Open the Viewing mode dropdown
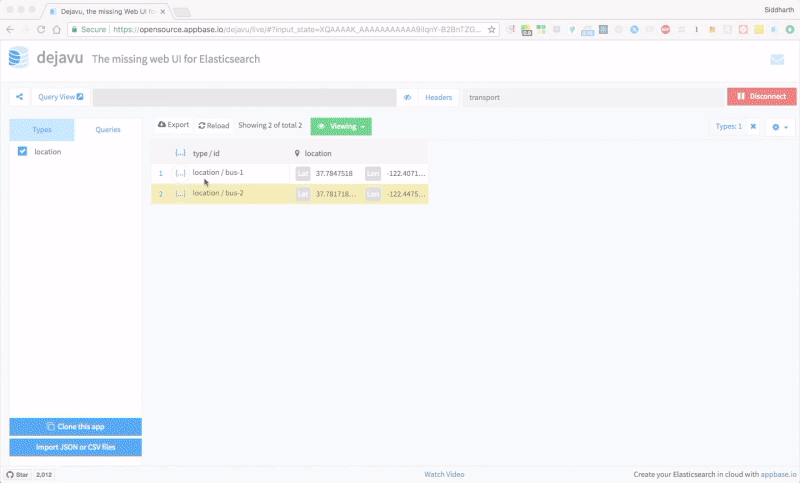The height and width of the screenshot is (483, 800). click(341, 126)
